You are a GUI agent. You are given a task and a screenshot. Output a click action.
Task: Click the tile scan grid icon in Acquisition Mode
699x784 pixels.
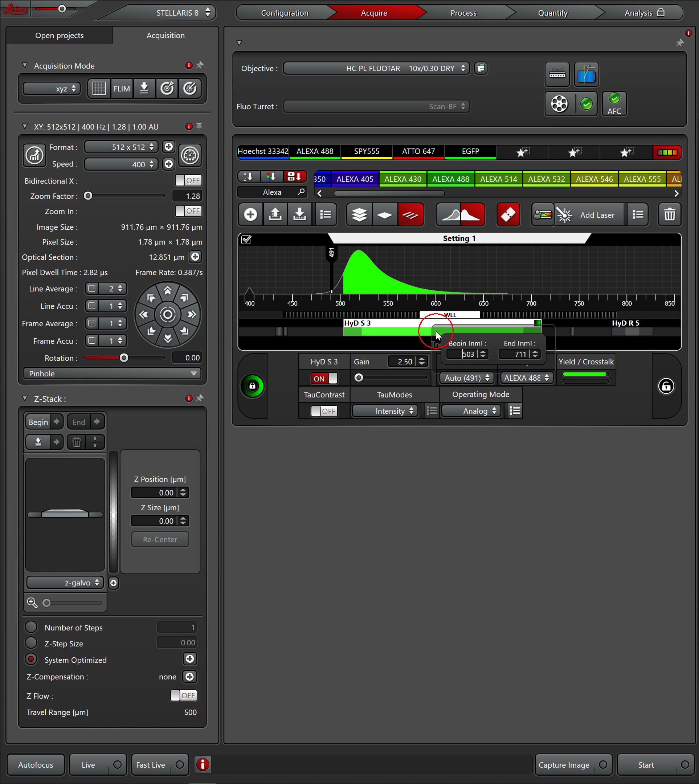(x=99, y=89)
